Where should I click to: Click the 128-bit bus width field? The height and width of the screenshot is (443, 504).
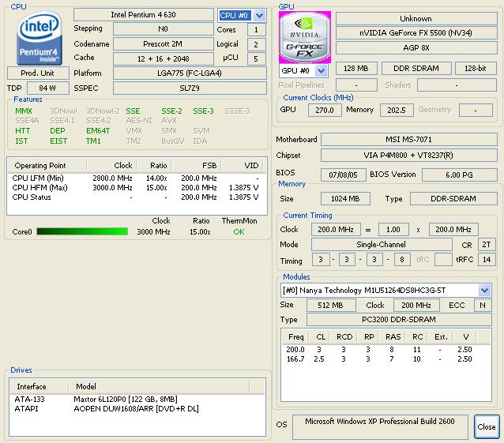pos(476,69)
